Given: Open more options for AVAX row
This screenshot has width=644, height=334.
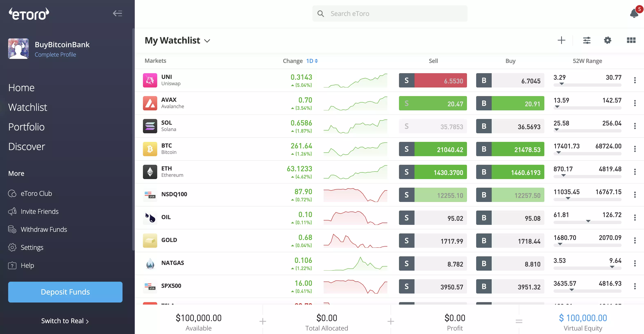Looking at the screenshot, I should point(635,103).
